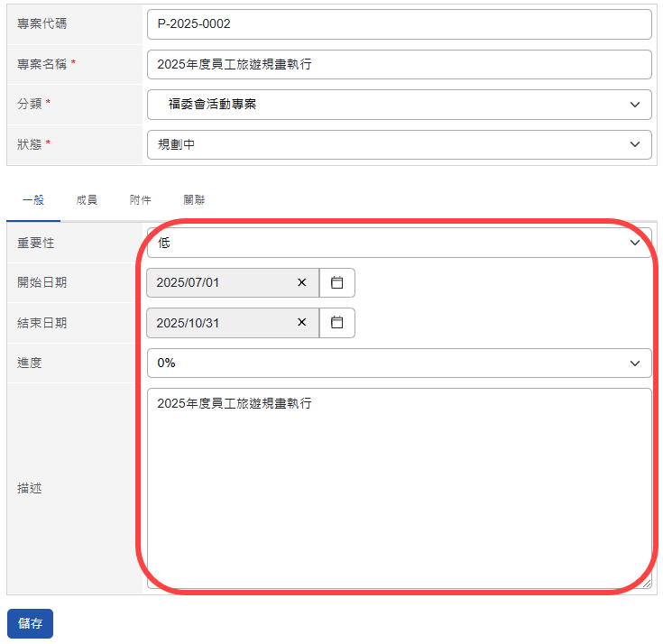The image size is (663, 644).
Task: Click the 開始日期 date text box
Action: (x=221, y=282)
